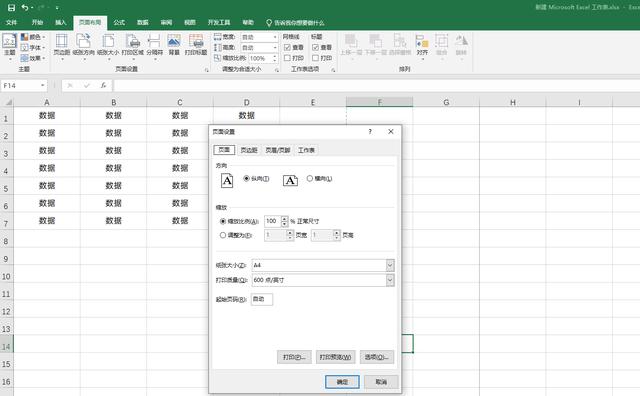The width and height of the screenshot is (640, 396).
Task: Open Page Setup group dialog launcher
Action: [x=207, y=70]
